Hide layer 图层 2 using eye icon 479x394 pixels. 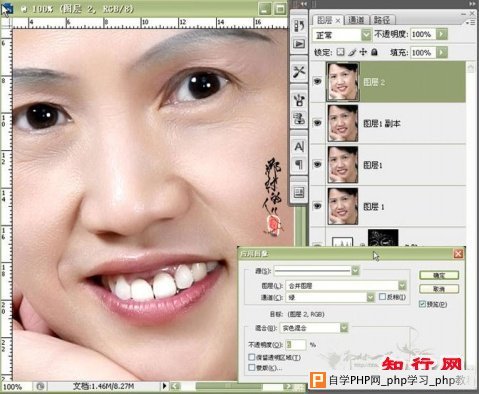(317, 81)
